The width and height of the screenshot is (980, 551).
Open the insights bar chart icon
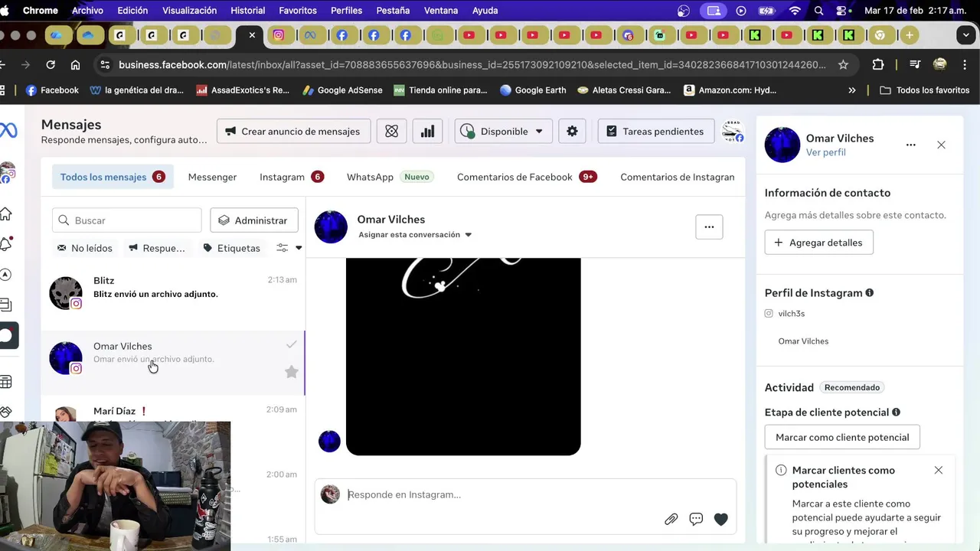coord(428,131)
